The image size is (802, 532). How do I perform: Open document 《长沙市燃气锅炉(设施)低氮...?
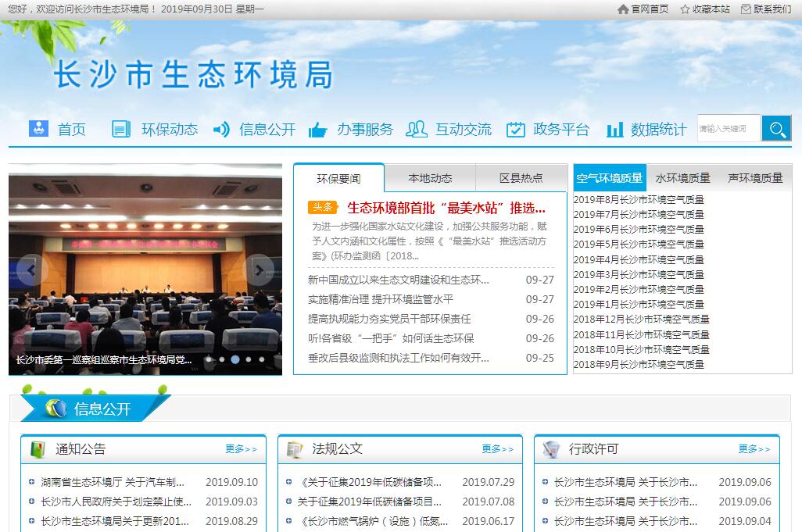tap(373, 521)
